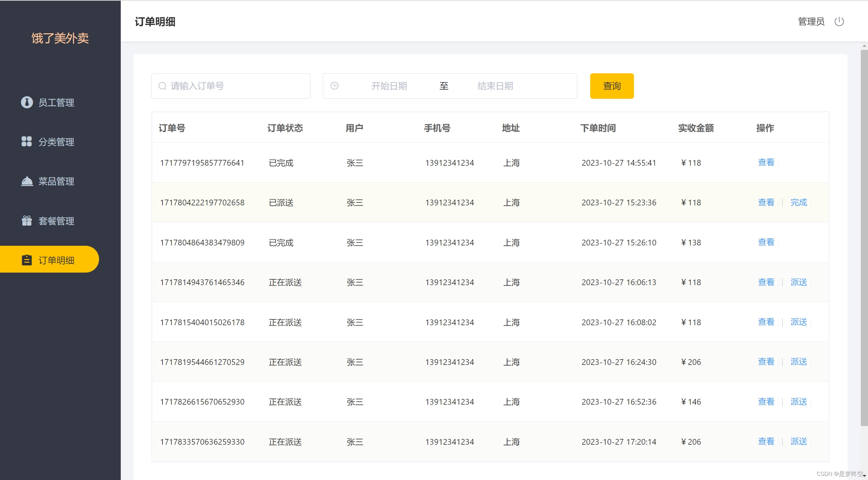This screenshot has width=868, height=480.
Task: Click the ¥146 amount cell
Action: (x=691, y=402)
